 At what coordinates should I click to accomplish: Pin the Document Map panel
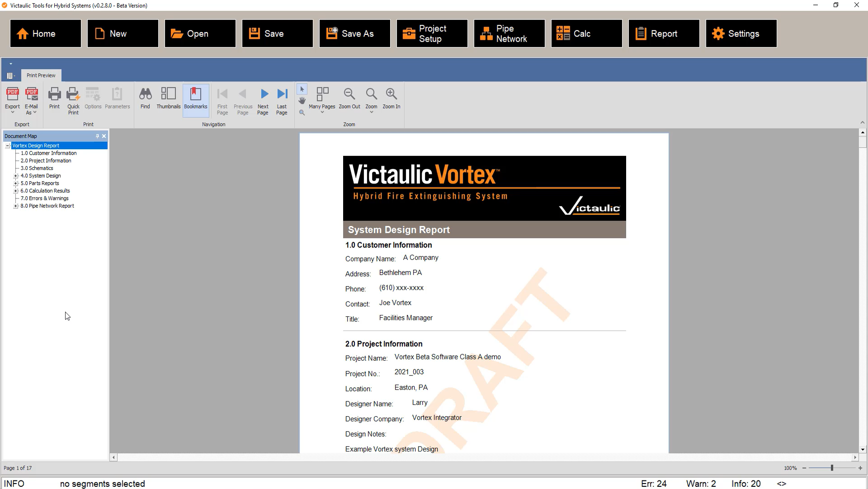click(97, 136)
